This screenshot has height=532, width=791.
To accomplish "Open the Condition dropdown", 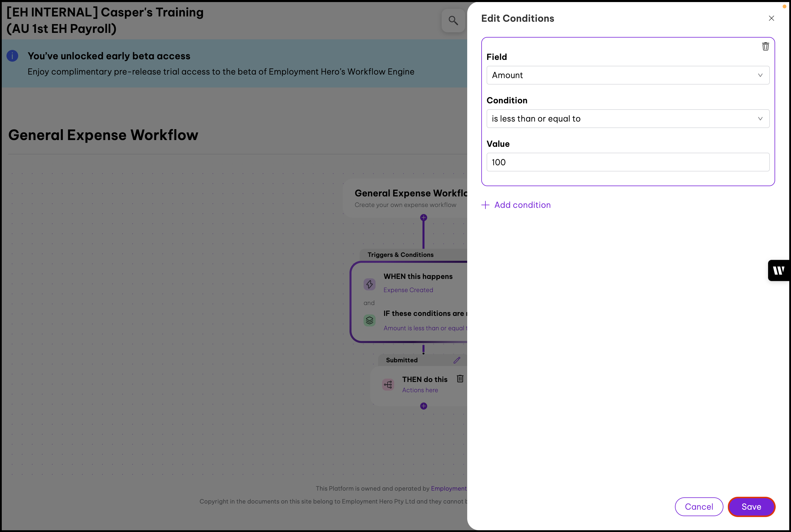I will (x=628, y=119).
